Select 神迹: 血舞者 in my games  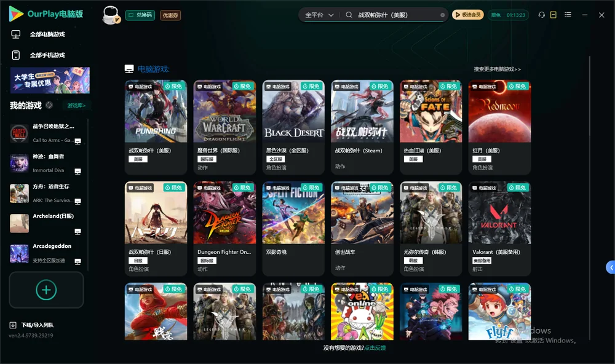click(46, 163)
